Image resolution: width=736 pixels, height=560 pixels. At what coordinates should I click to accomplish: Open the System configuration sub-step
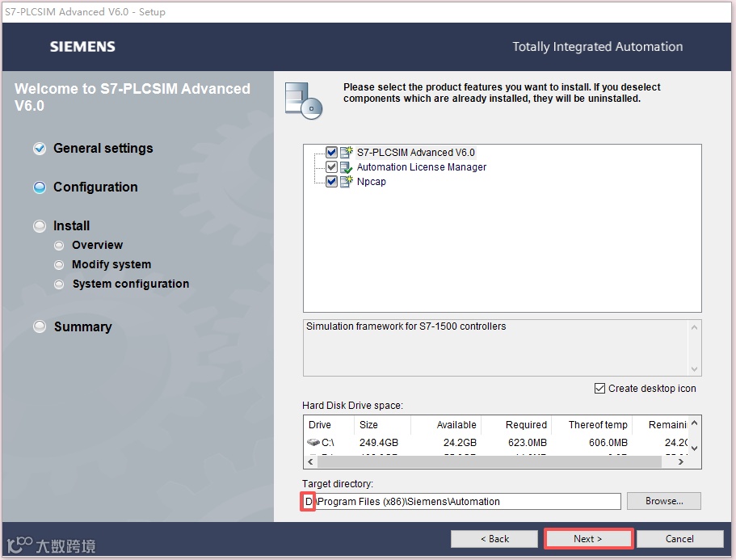tap(131, 284)
